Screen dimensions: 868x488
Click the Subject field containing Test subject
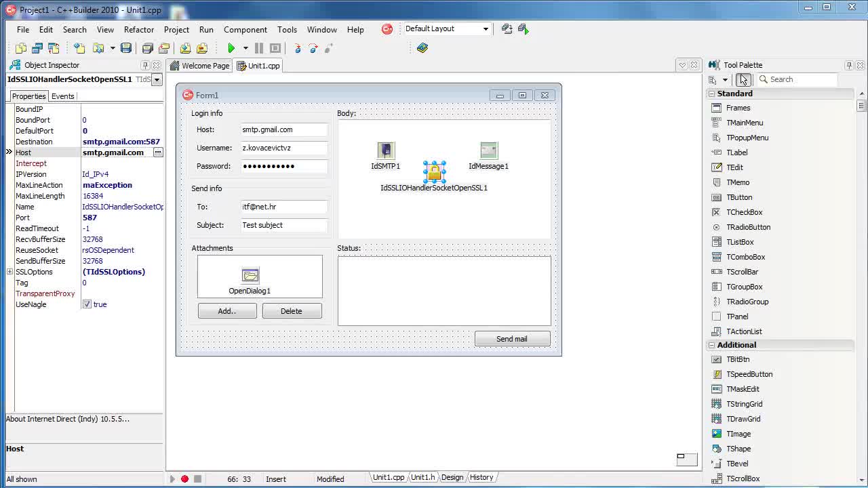click(x=283, y=225)
